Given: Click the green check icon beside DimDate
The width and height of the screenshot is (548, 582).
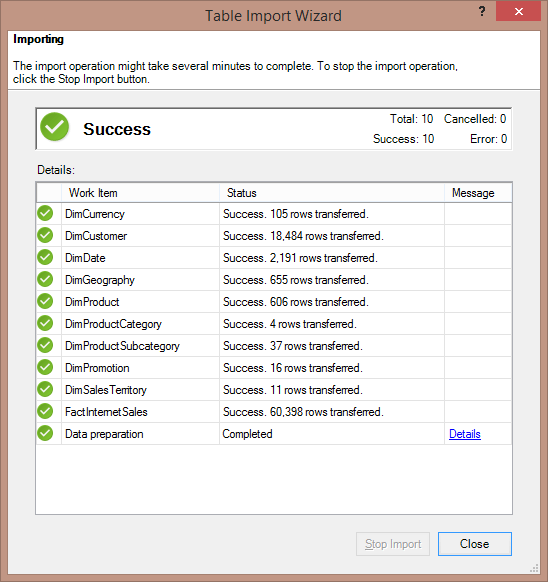Looking at the screenshot, I should pos(45,257).
